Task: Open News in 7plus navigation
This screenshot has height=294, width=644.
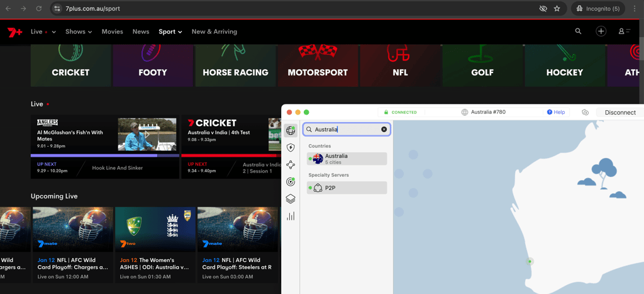Action: 141,31
